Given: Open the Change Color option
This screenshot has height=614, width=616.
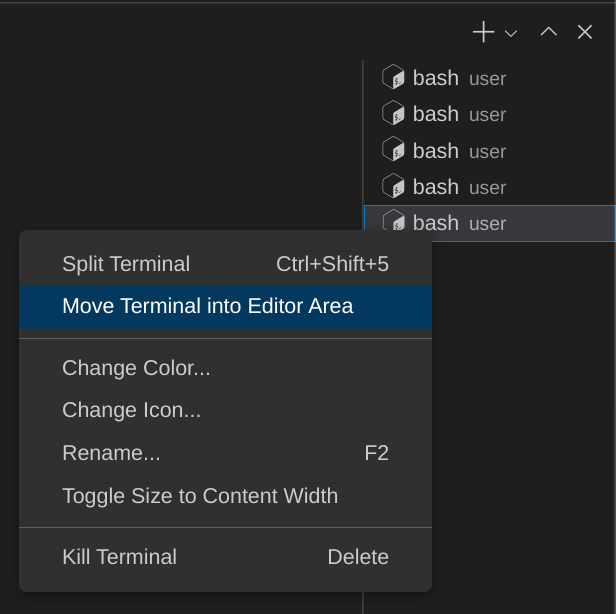Looking at the screenshot, I should coord(136,368).
